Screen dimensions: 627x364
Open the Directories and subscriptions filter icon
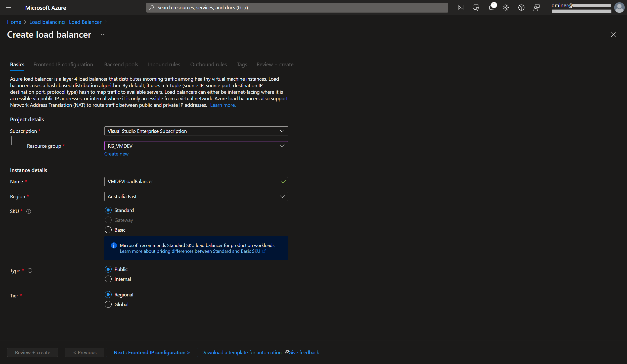point(476,8)
